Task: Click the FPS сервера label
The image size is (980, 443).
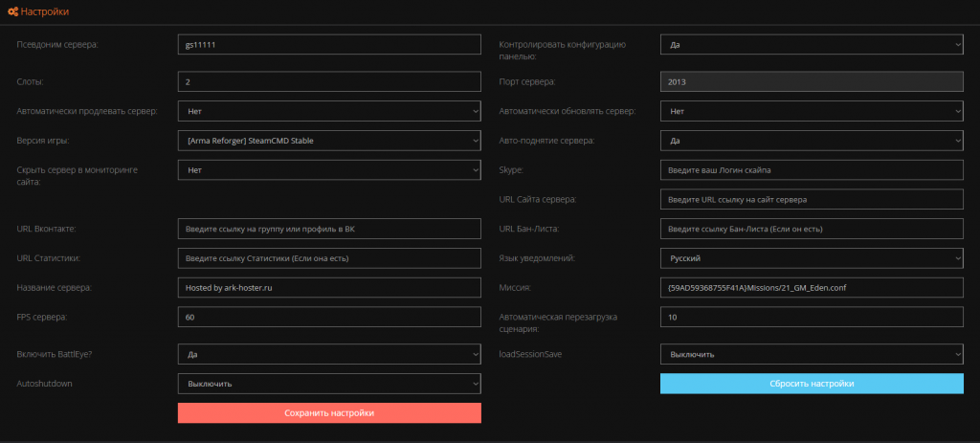Action: [x=42, y=317]
